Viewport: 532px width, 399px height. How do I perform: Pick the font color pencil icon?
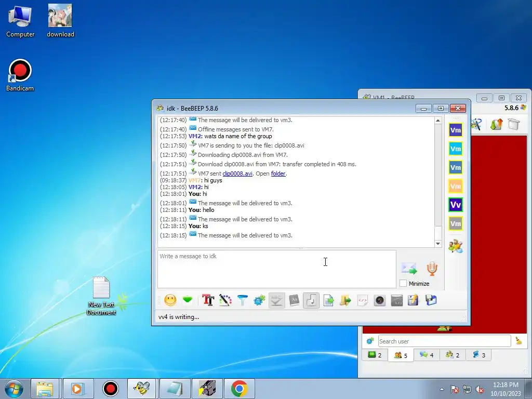tap(225, 300)
